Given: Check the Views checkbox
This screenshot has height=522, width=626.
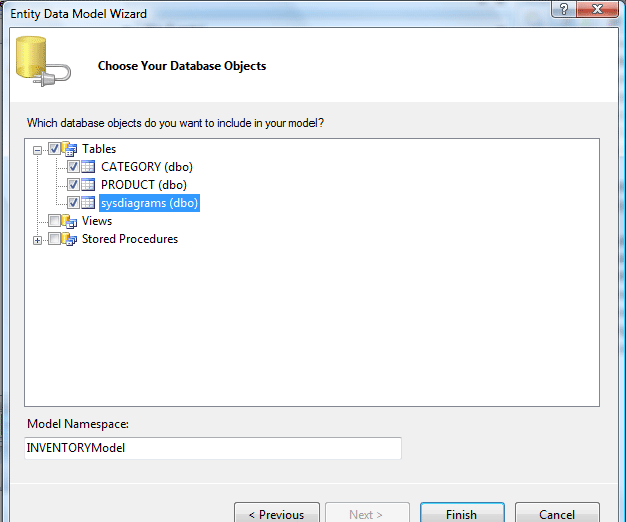Looking at the screenshot, I should 54,220.
